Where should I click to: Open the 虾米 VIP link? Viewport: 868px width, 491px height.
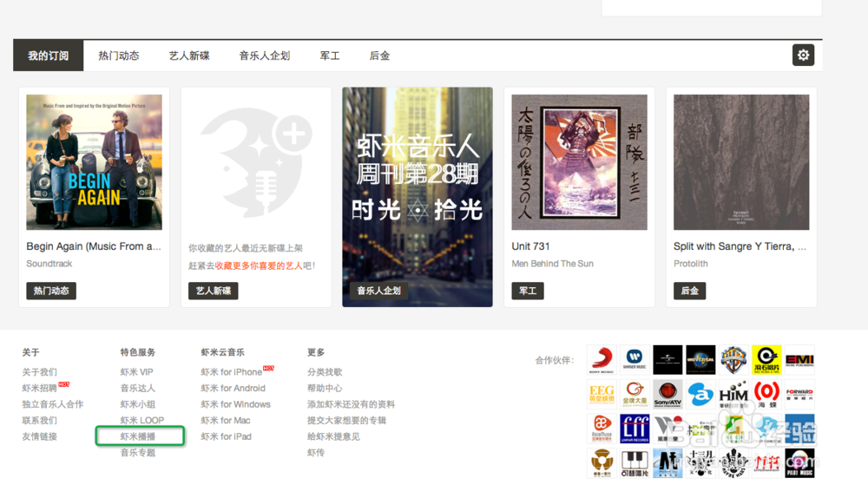tap(137, 372)
